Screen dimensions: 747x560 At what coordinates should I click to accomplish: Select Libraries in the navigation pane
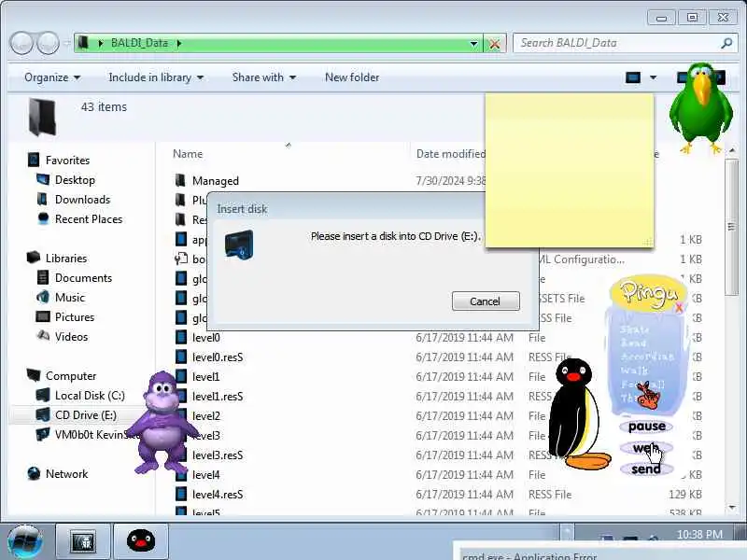(x=66, y=259)
